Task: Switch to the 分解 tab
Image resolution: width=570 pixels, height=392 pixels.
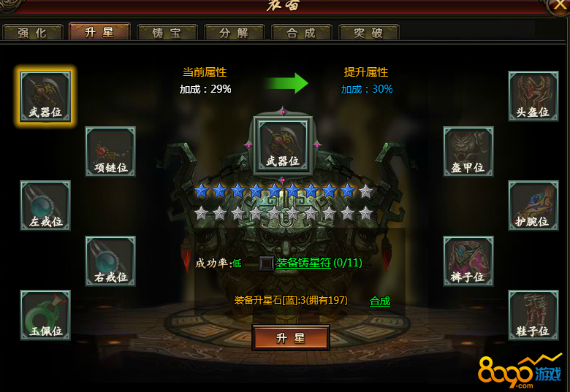Action: pos(234,33)
